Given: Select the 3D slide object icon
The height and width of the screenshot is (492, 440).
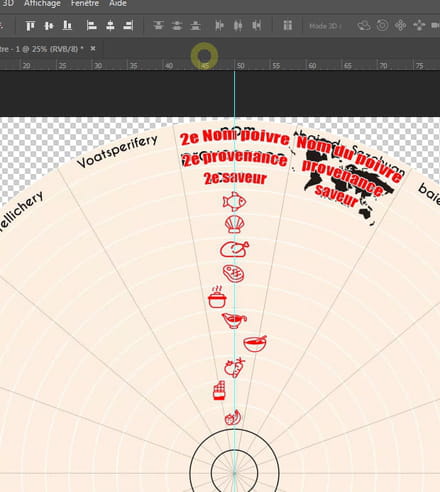Looking at the screenshot, I should [x=419, y=26].
